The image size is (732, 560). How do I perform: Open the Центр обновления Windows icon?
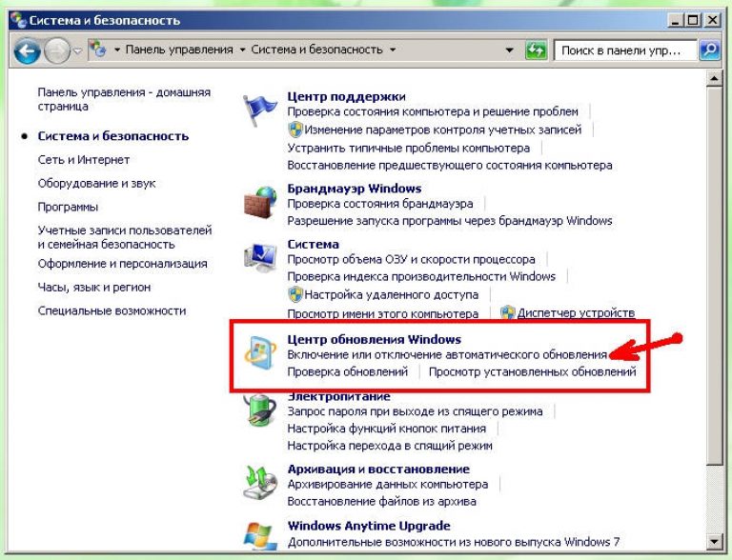click(x=259, y=354)
